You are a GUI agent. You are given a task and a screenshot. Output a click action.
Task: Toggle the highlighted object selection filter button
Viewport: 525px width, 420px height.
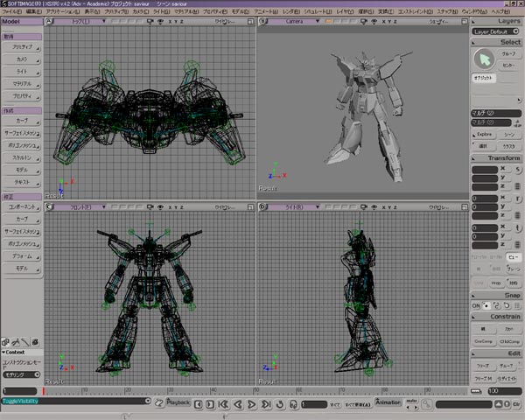484,78
